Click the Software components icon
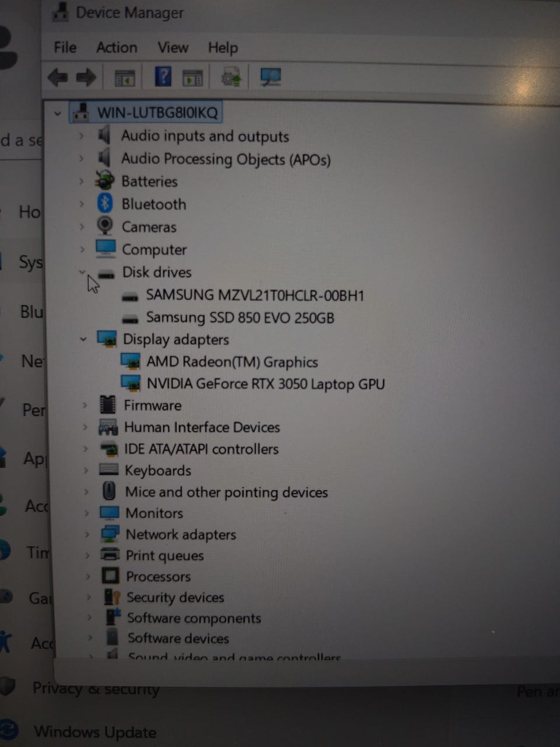This screenshot has width=560, height=747. point(113,617)
